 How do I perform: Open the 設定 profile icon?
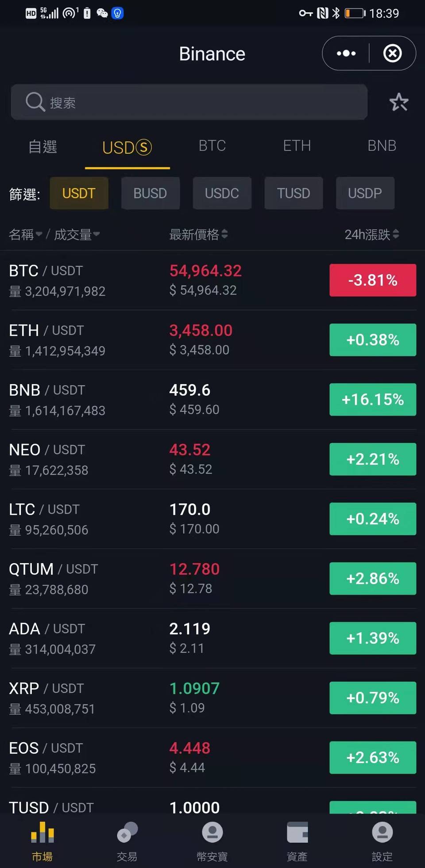click(382, 833)
